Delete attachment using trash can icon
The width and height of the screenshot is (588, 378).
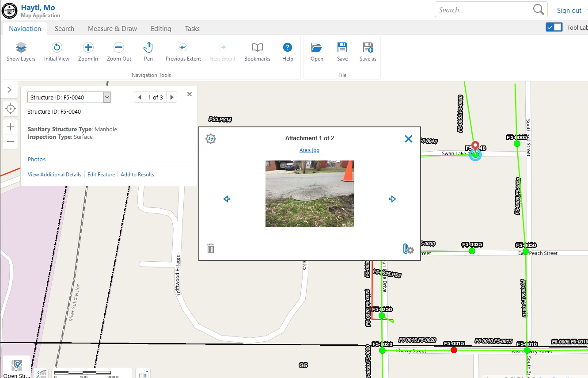(211, 248)
